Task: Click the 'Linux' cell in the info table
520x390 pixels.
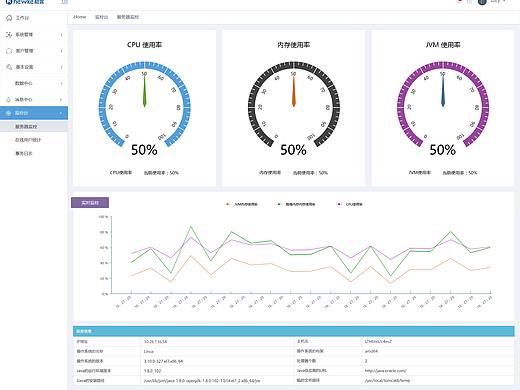Action: click(149, 351)
